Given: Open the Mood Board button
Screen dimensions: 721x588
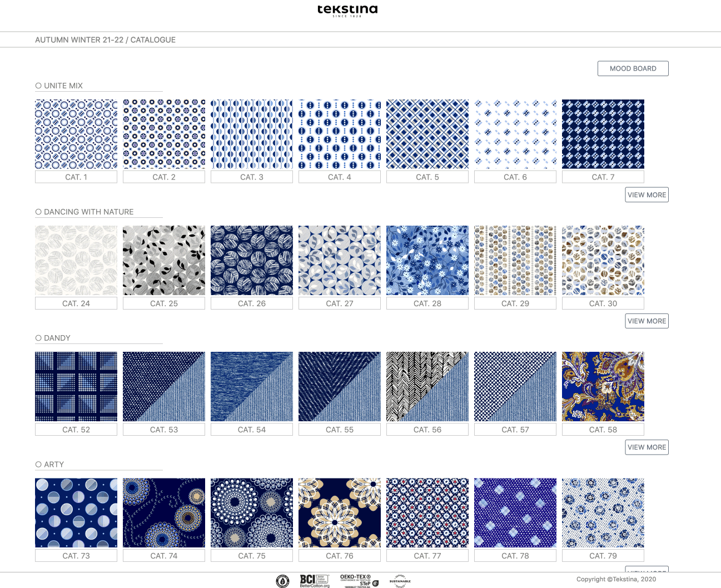Looking at the screenshot, I should [x=633, y=68].
